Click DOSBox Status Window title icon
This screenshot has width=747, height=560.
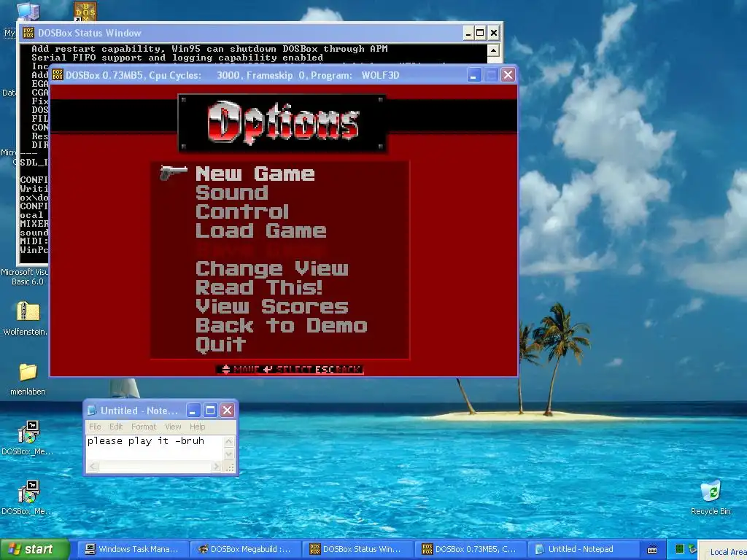pos(28,33)
